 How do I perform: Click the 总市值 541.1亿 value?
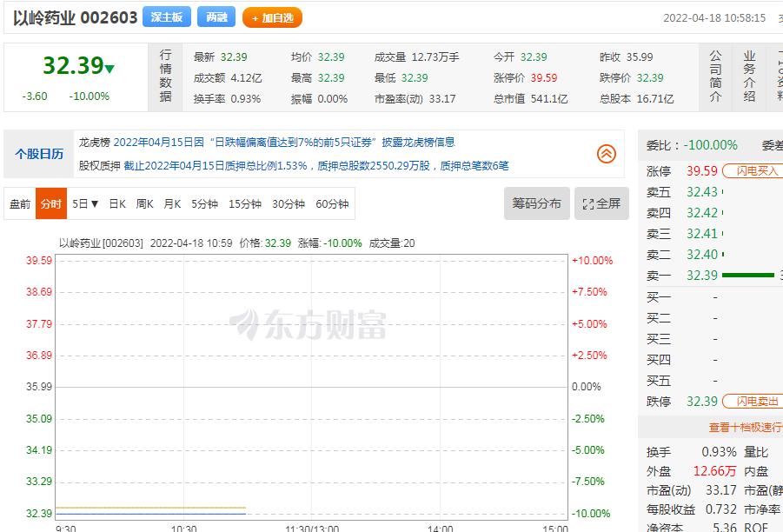click(549, 99)
